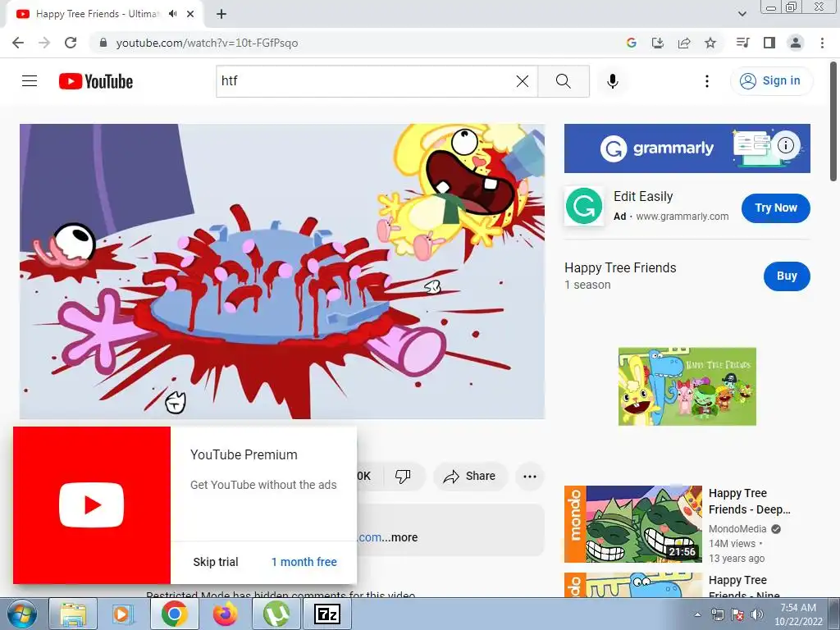Image resolution: width=840 pixels, height=630 pixels.
Task: Click the red YouTube Premium logo image
Action: pos(92,505)
